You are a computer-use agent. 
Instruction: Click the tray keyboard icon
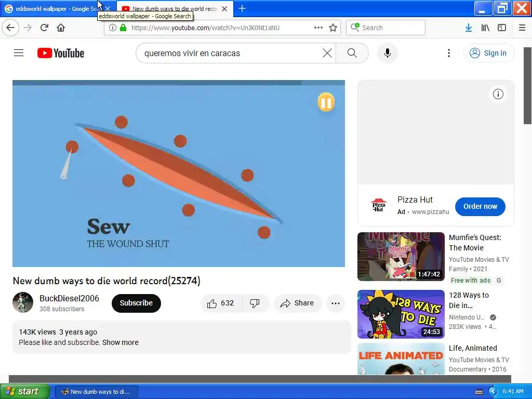click(x=478, y=392)
